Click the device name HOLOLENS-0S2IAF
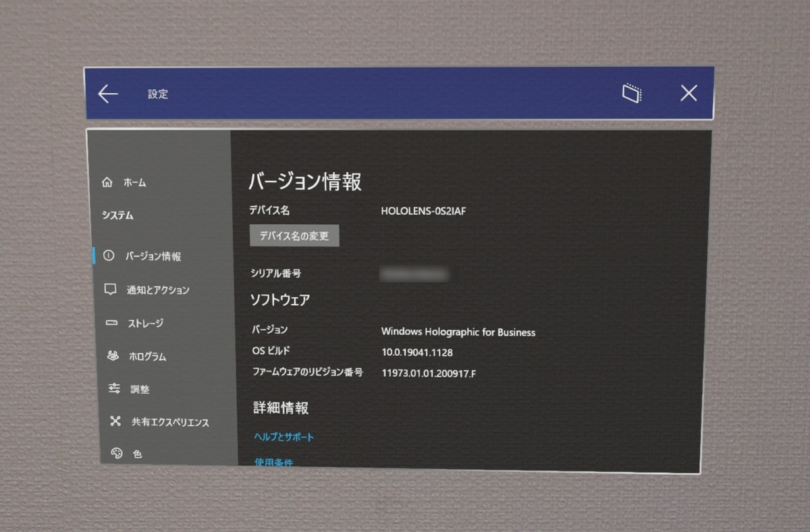The image size is (810, 532). (424, 211)
